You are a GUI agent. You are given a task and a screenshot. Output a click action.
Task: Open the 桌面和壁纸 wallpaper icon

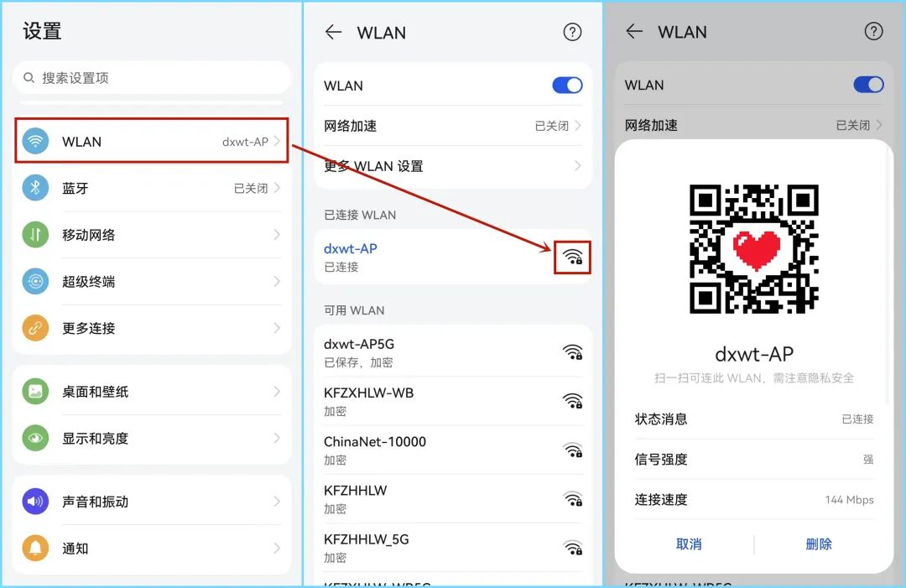(34, 391)
